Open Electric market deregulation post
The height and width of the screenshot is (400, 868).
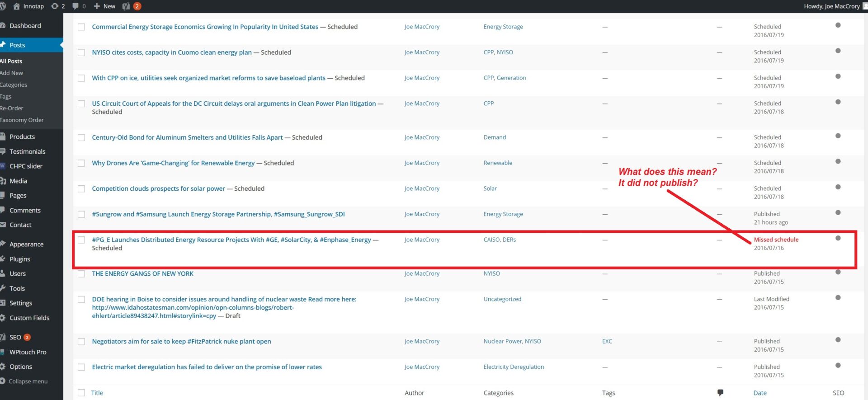pyautogui.click(x=207, y=367)
